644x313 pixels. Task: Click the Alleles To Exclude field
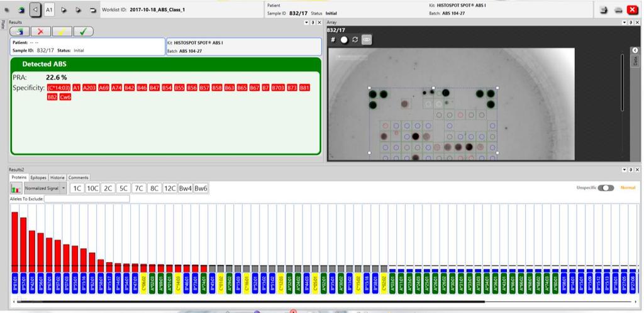tap(87, 199)
